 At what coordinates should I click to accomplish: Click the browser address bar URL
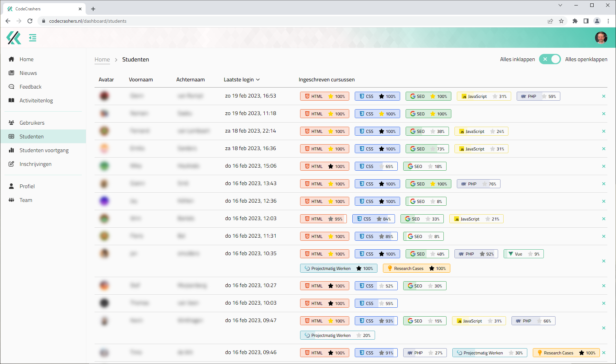(88, 21)
